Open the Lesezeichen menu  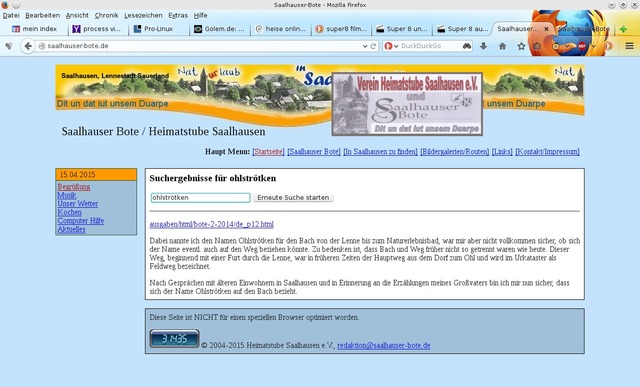click(x=143, y=16)
